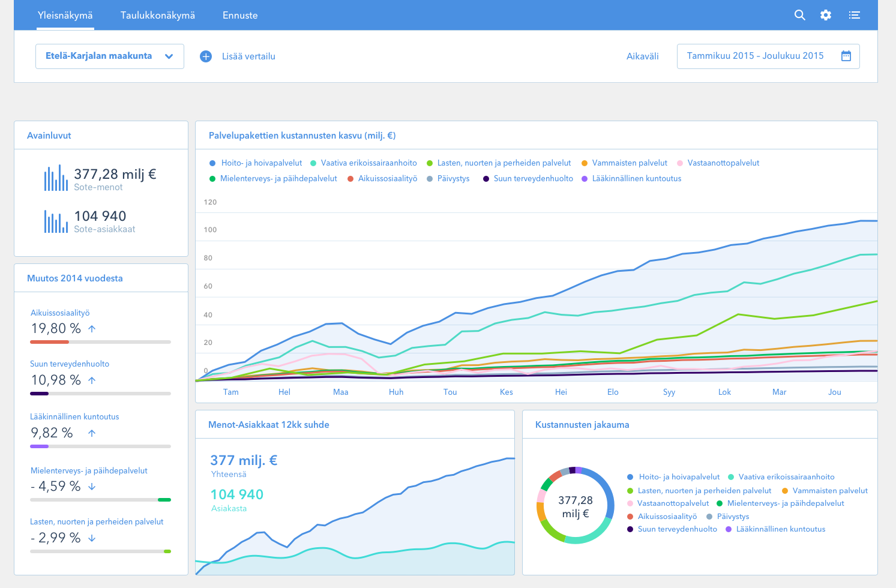
Task: Click Päivystys in donut legend
Action: [728, 517]
